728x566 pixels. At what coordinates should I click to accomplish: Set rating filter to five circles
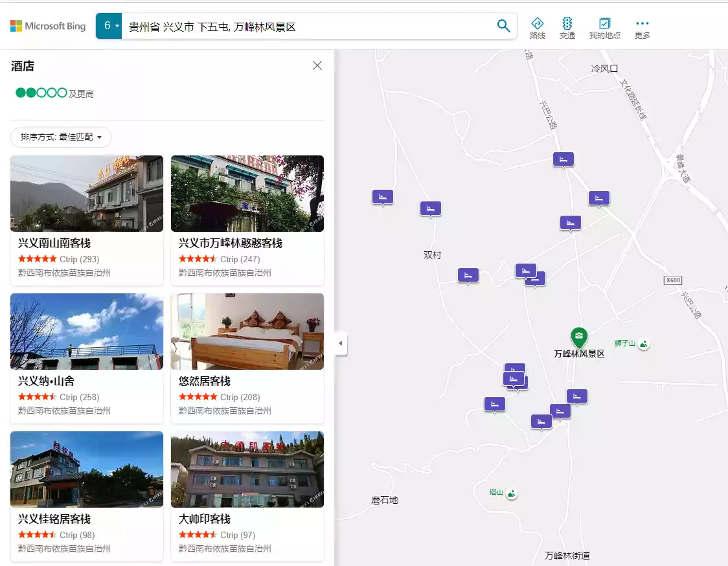pyautogui.click(x=62, y=93)
